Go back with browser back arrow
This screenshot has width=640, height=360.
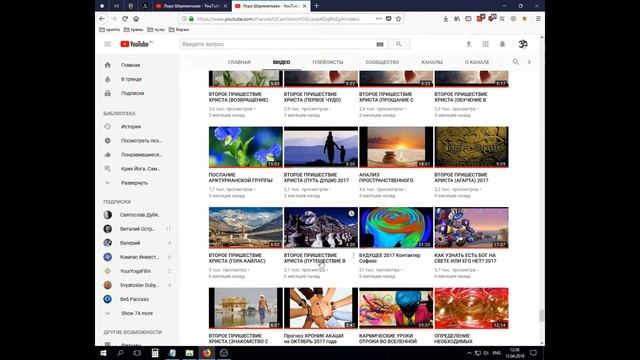[x=102, y=19]
